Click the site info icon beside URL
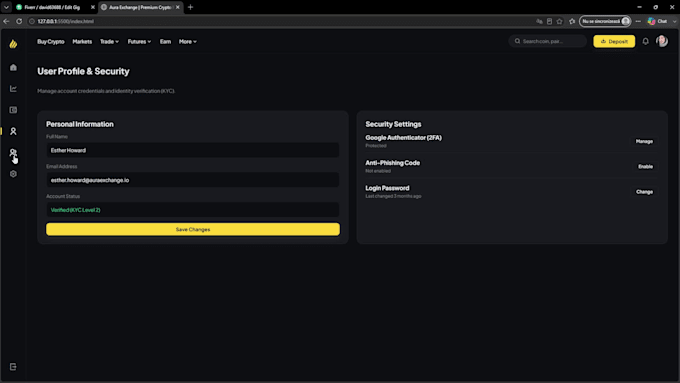 tap(32, 21)
